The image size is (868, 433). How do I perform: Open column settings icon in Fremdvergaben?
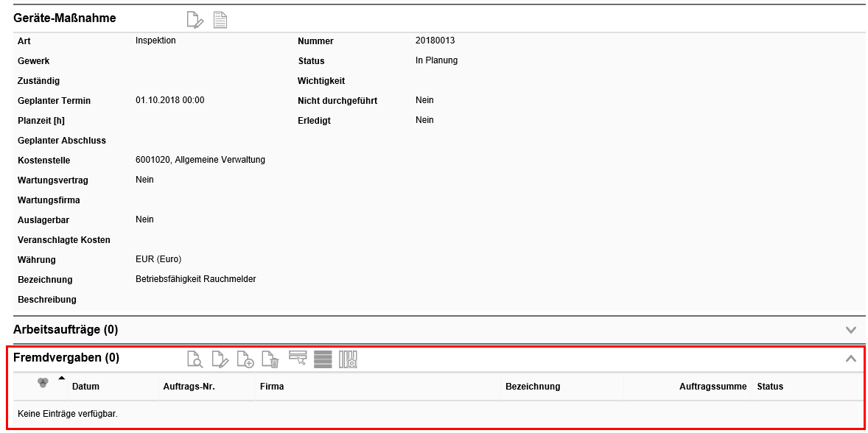348,359
